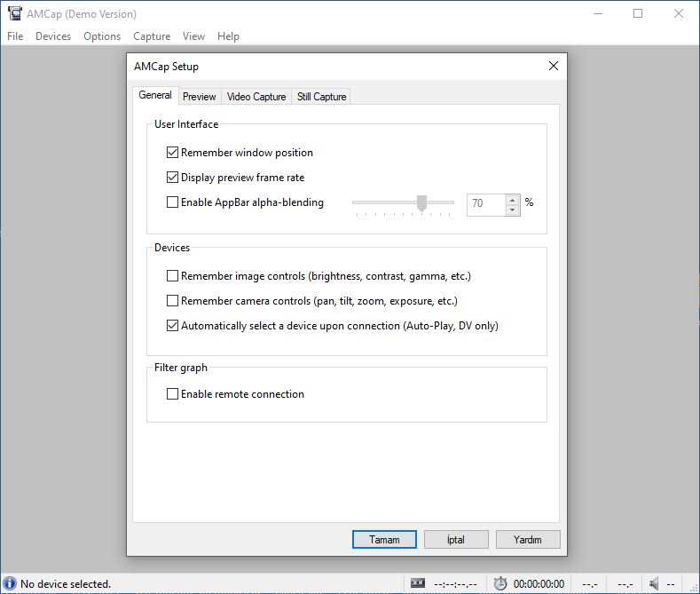Check Remember camera controls option
This screenshot has width=700, height=594.
[x=172, y=301]
